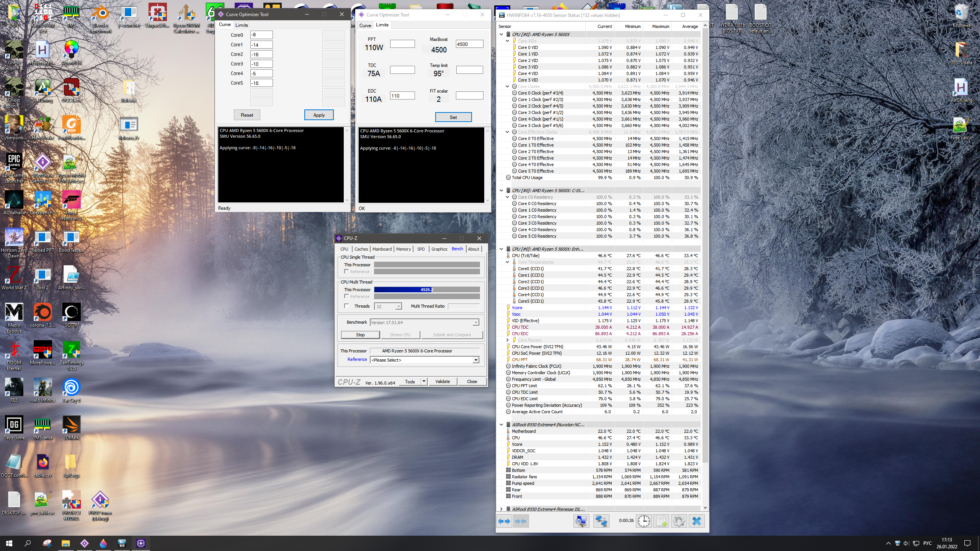This screenshot has height=551, width=980.
Task: Click HWiNFO reset clock icon
Action: coord(644,521)
